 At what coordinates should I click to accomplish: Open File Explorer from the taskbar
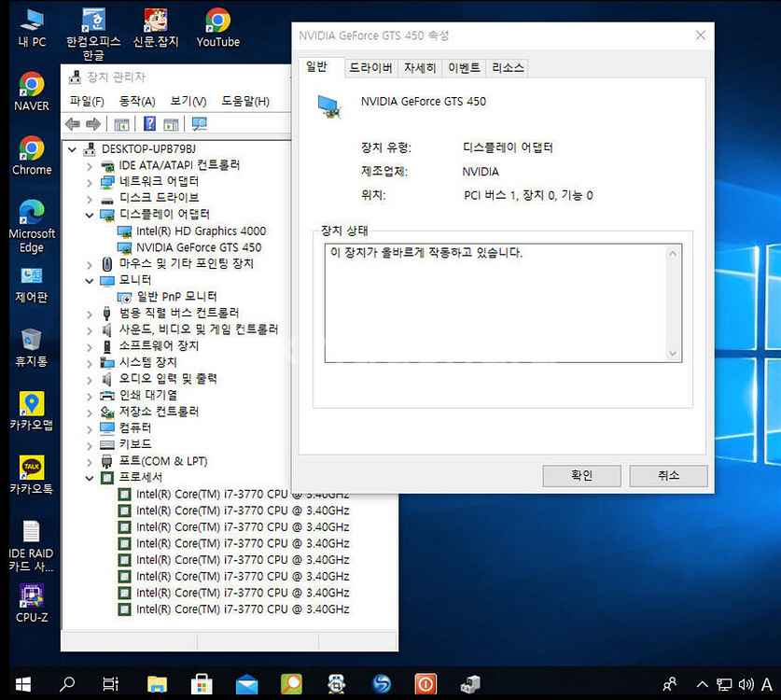click(x=157, y=684)
